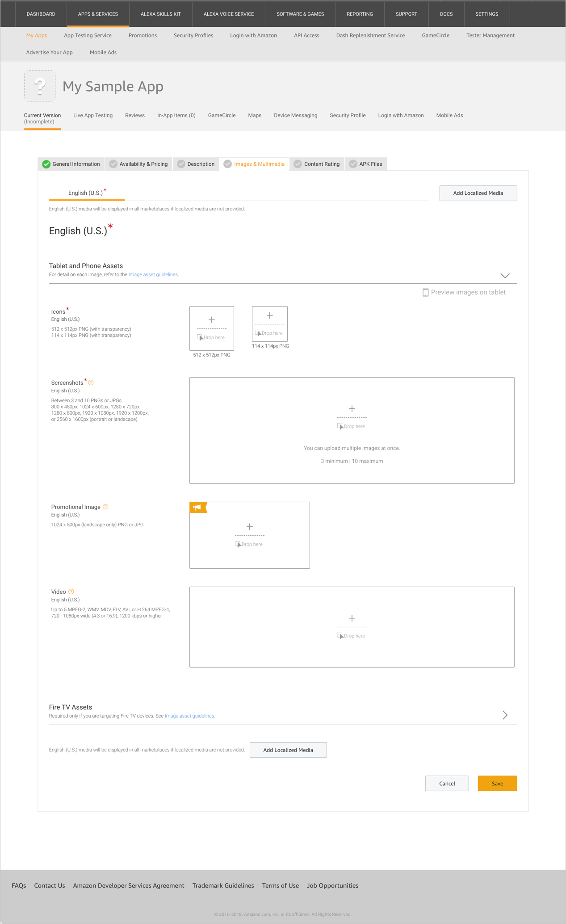Viewport: 566px width, 924px height.
Task: Click the tablet icon beside Preview images
Action: [x=426, y=292]
